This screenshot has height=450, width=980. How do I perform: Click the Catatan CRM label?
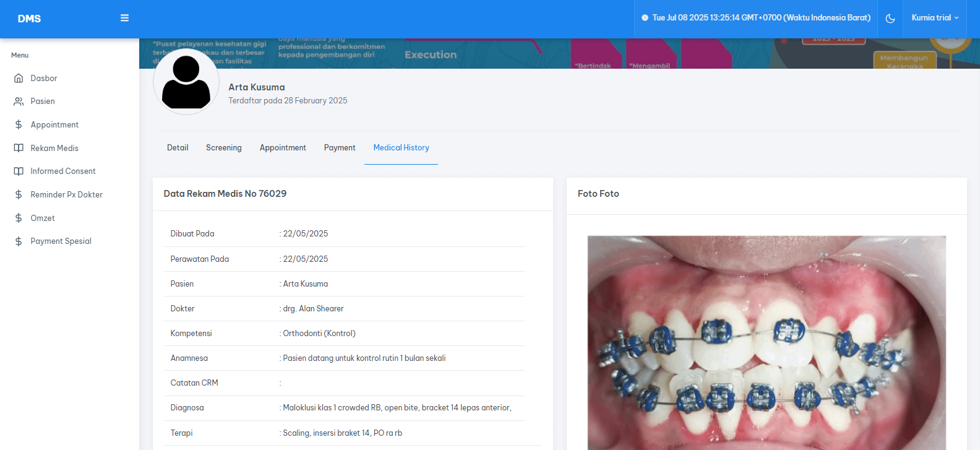pyautogui.click(x=194, y=383)
